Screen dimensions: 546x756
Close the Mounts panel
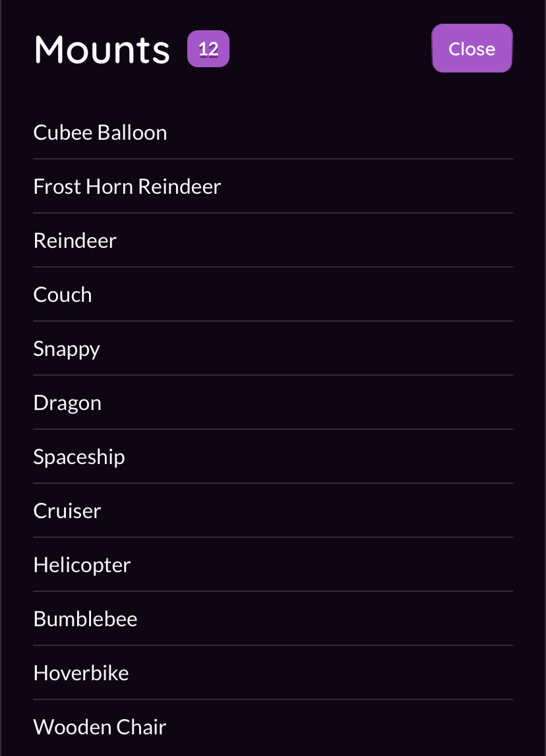(471, 49)
